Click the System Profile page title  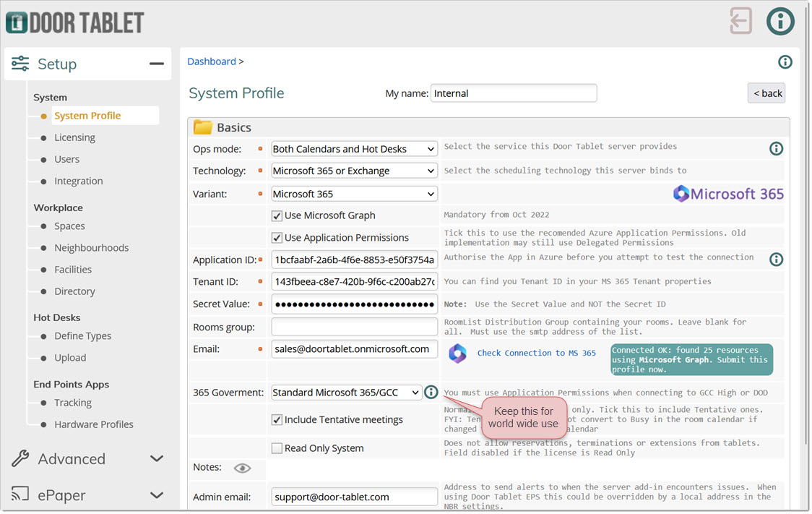pos(236,93)
